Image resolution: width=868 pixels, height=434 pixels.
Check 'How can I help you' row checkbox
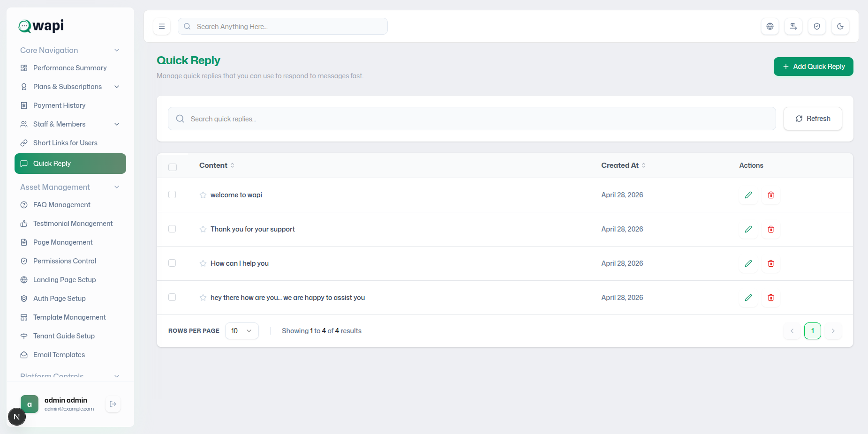[x=172, y=263]
